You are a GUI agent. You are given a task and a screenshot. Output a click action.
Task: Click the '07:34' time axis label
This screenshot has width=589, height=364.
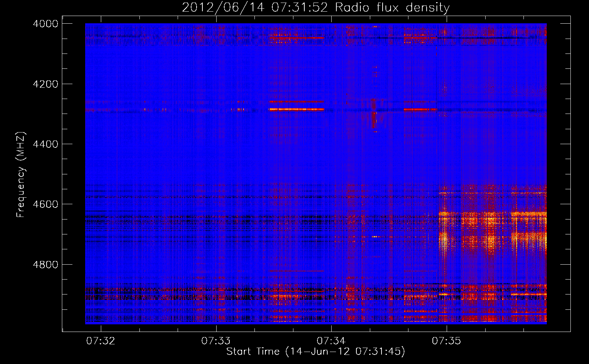(x=331, y=341)
